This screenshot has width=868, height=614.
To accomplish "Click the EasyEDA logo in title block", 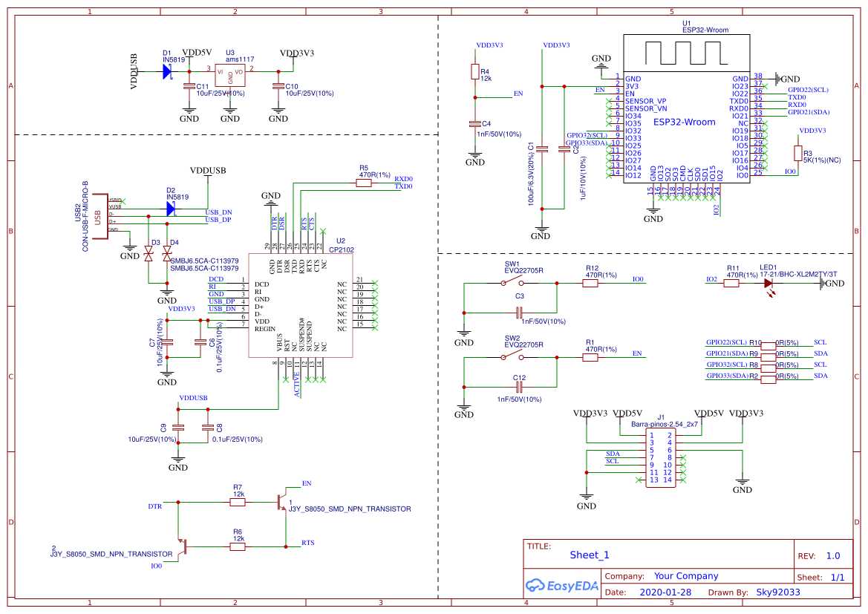I will (562, 586).
